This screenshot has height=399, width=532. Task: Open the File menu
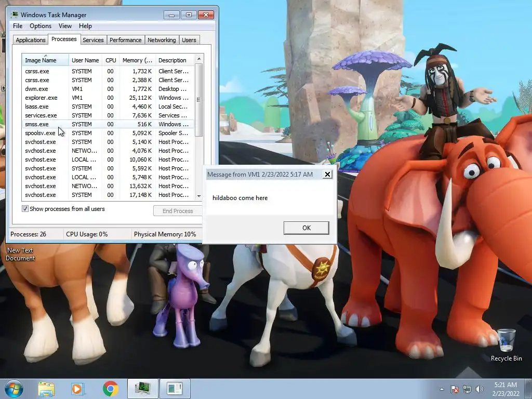pos(18,26)
